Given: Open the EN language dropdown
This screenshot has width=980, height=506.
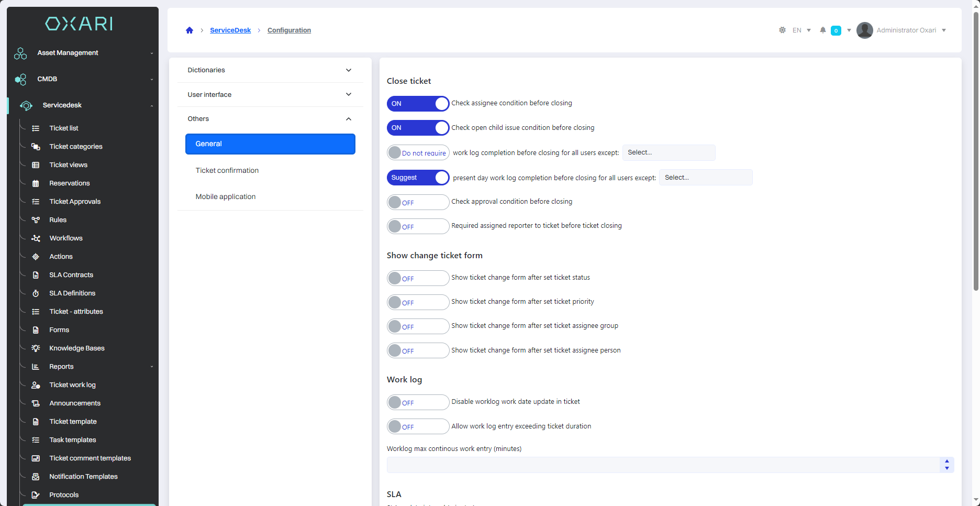Looking at the screenshot, I should click(x=801, y=30).
